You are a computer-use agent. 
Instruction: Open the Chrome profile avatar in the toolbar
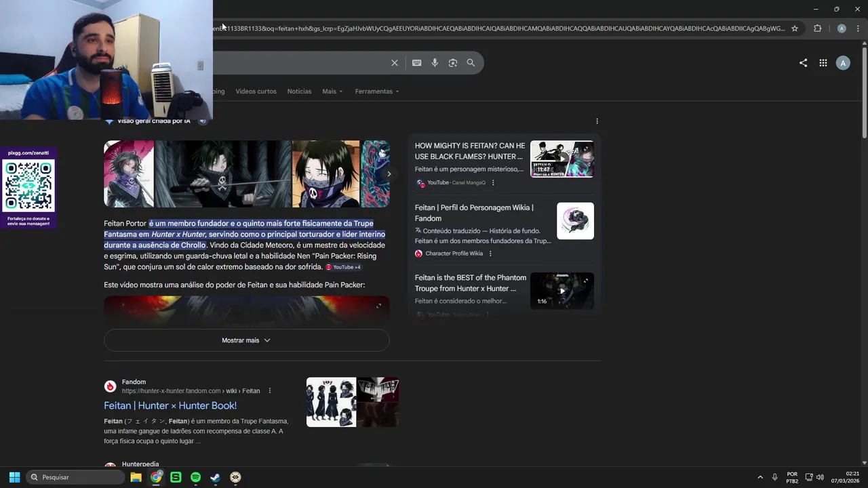[842, 28]
